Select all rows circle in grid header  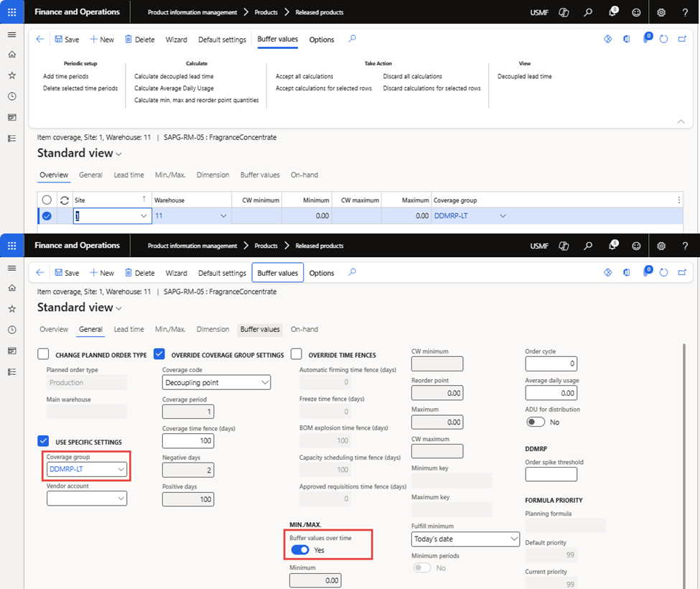coord(47,200)
